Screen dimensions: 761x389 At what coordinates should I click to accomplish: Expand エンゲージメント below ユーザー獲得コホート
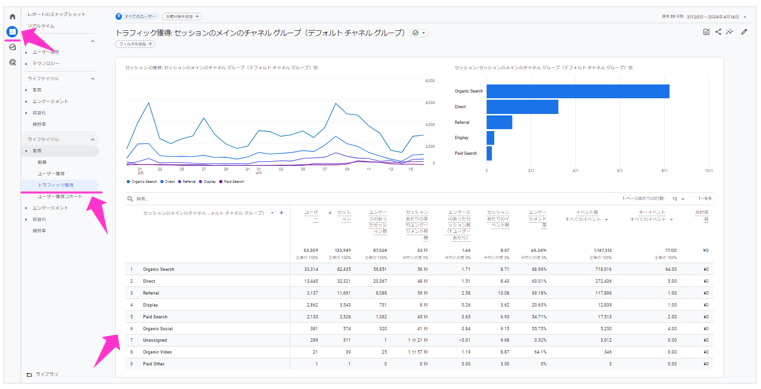point(27,208)
